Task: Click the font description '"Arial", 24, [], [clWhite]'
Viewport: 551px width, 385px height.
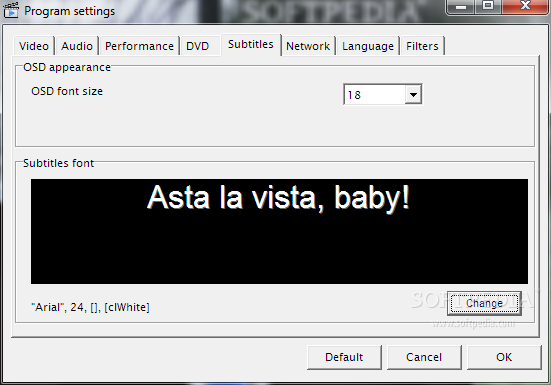Action: [x=90, y=307]
